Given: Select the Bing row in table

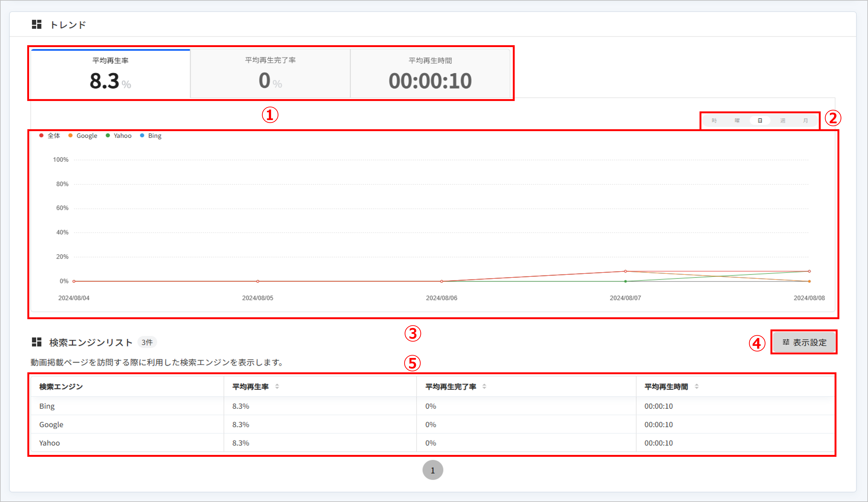Looking at the screenshot, I should tap(433, 406).
